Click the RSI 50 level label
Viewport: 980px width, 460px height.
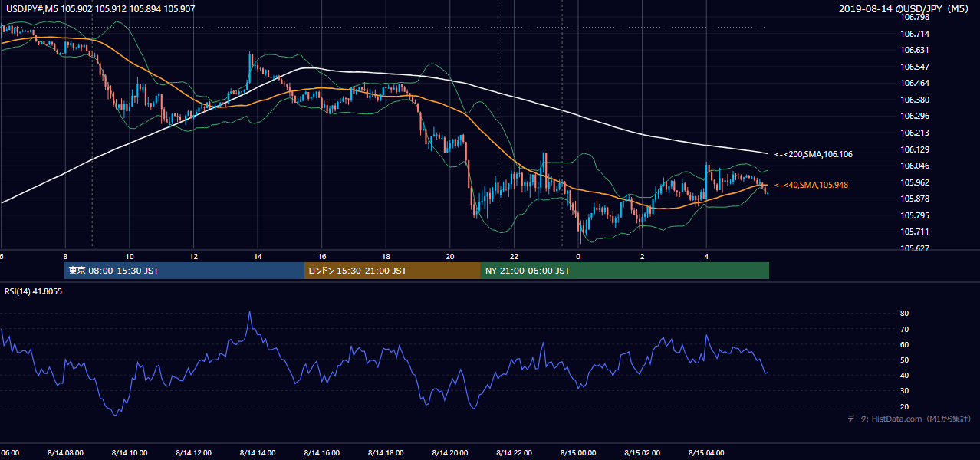[904, 360]
